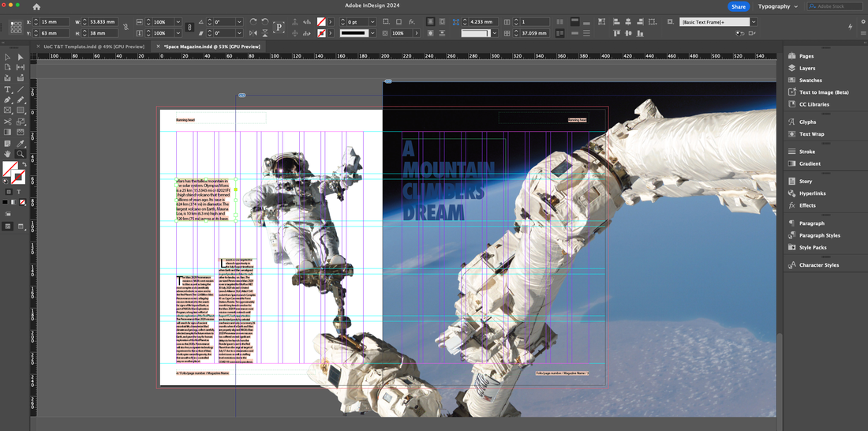Toggle Normal view mode
The width and height of the screenshot is (868, 431).
click(x=9, y=226)
